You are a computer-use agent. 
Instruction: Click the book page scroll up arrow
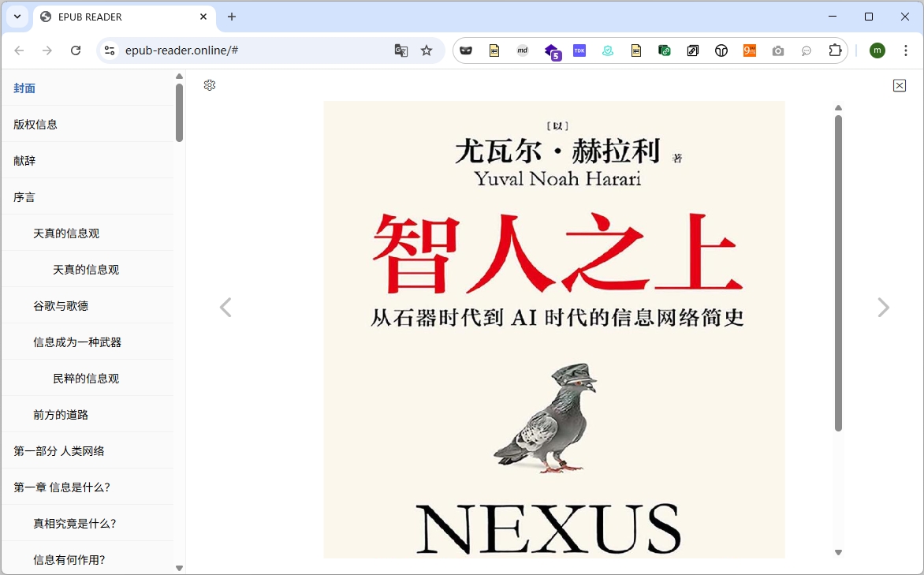[x=838, y=107]
